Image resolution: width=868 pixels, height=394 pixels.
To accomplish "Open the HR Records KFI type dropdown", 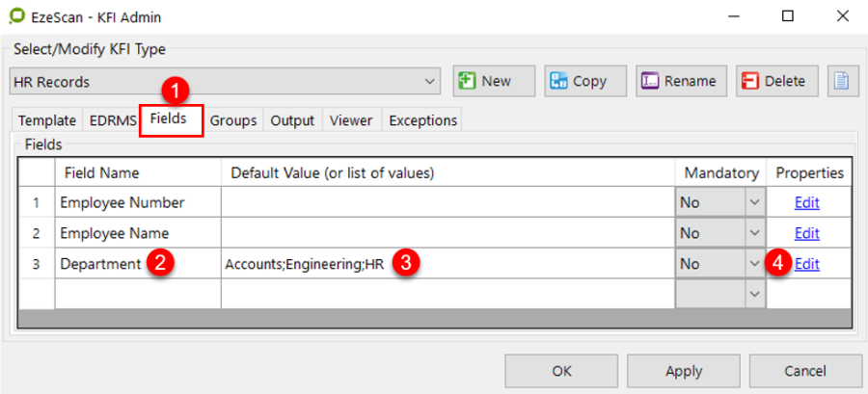I will [x=430, y=82].
